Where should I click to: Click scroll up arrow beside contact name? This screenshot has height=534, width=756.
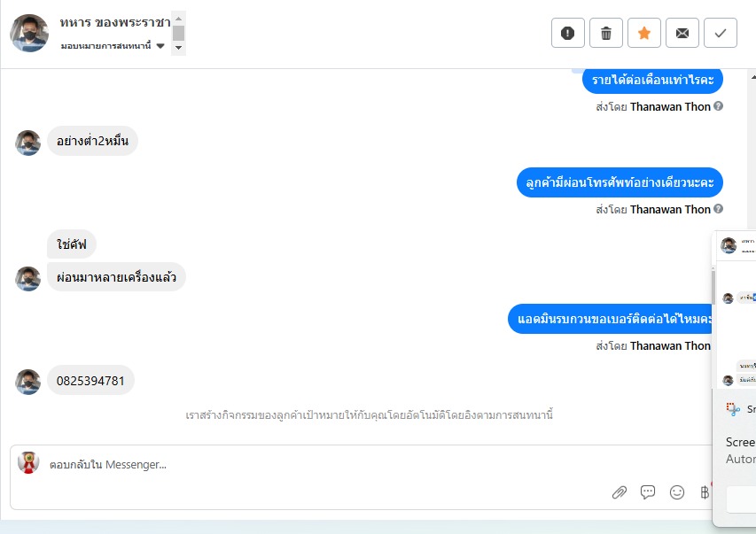[178, 19]
